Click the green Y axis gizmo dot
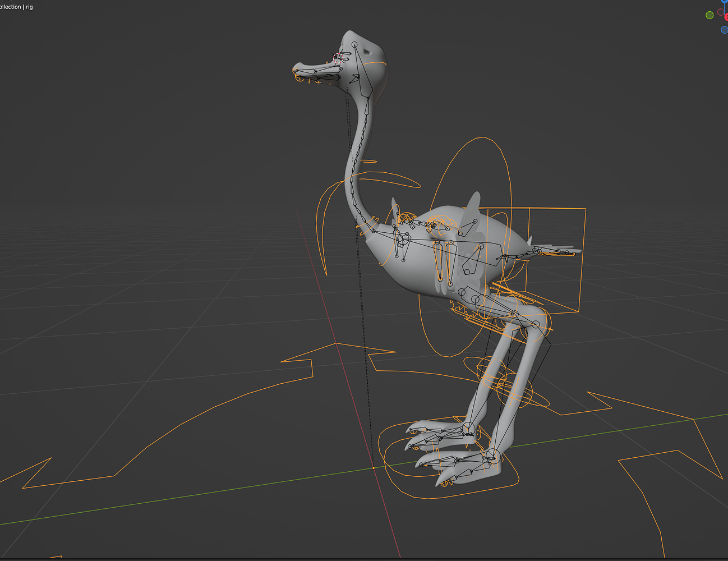This screenshot has height=561, width=728. [709, 15]
